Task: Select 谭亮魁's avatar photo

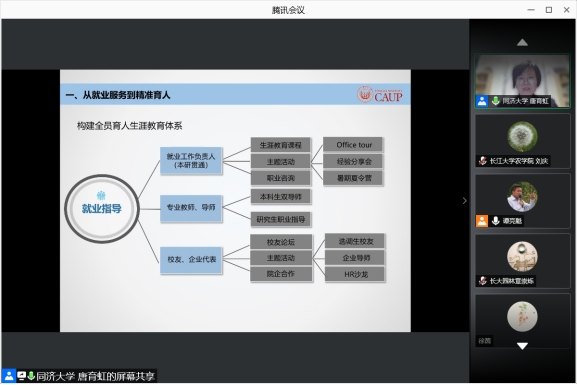Action: (522, 197)
